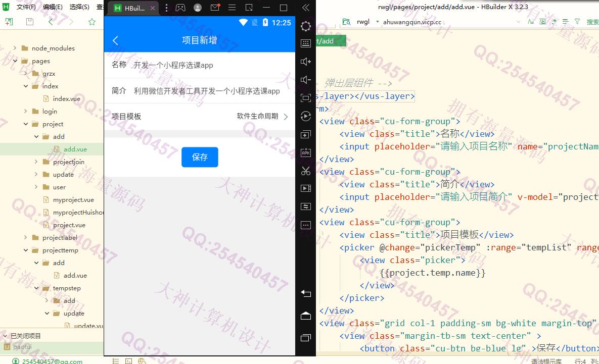Open the project folder search icon
599x364 pixels.
tap(346, 22)
